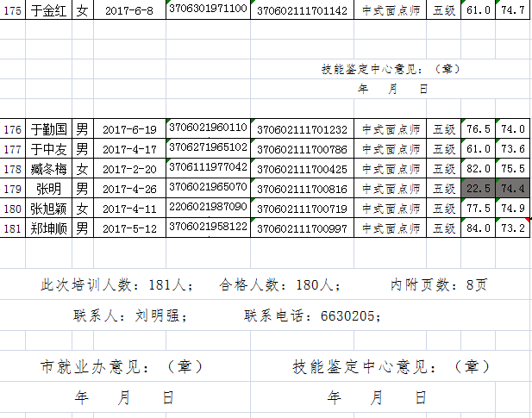The height and width of the screenshot is (418, 532).
Task: Click the 市就业办意见 text
Action: click(x=121, y=367)
